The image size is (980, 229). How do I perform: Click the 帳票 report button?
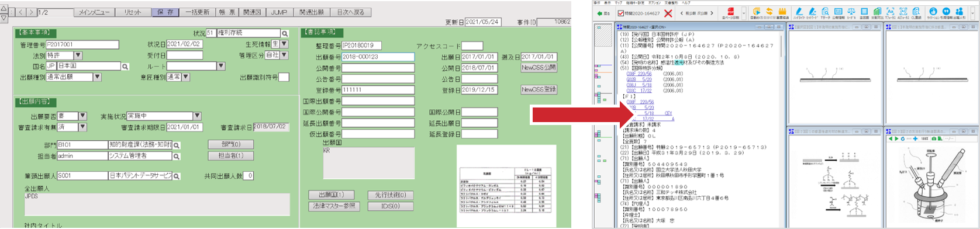tap(227, 12)
